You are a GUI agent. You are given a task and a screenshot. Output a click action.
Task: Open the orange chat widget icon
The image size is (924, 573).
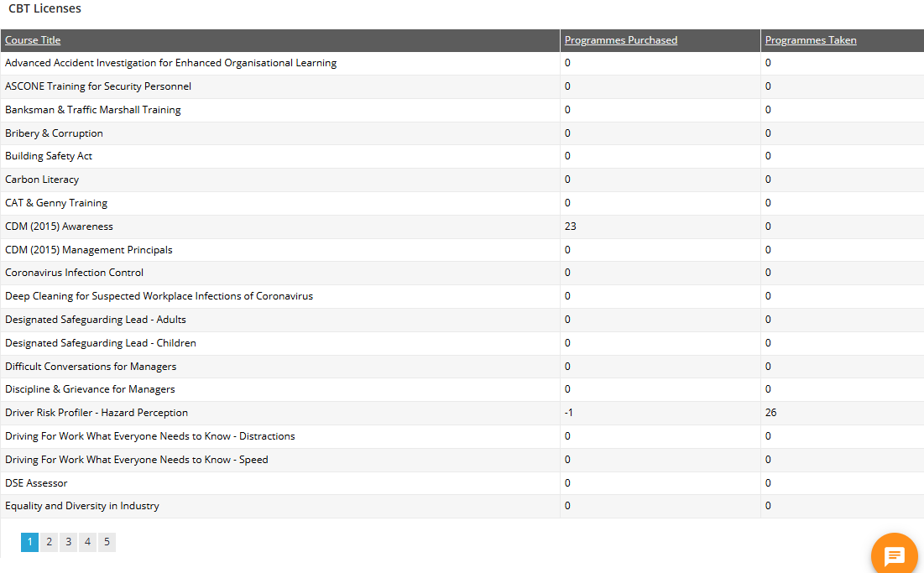tap(894, 555)
